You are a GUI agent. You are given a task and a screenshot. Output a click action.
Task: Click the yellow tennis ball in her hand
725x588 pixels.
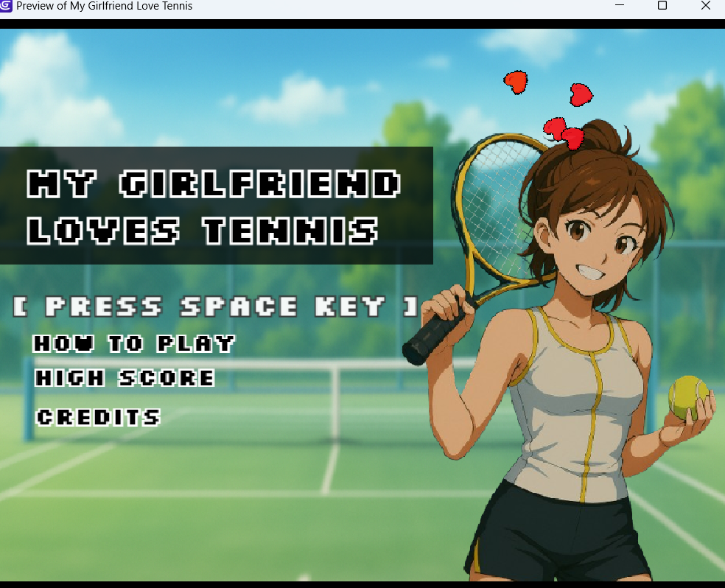point(688,398)
